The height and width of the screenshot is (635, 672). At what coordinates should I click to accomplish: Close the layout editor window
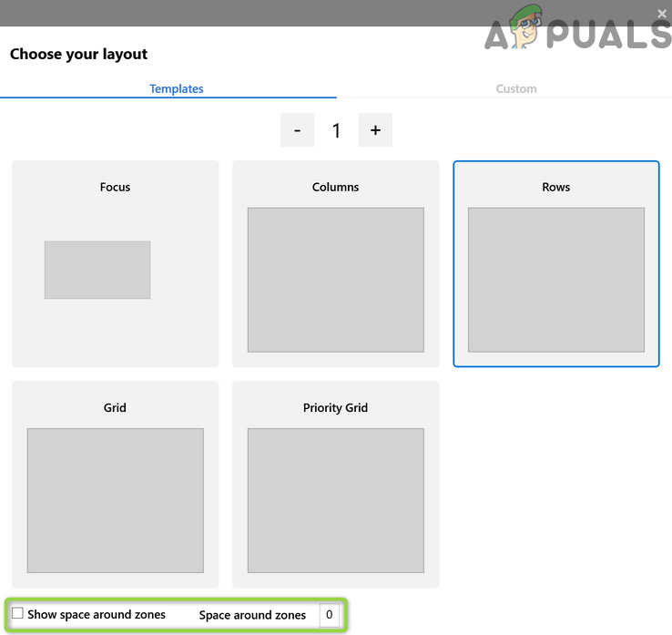point(662,14)
